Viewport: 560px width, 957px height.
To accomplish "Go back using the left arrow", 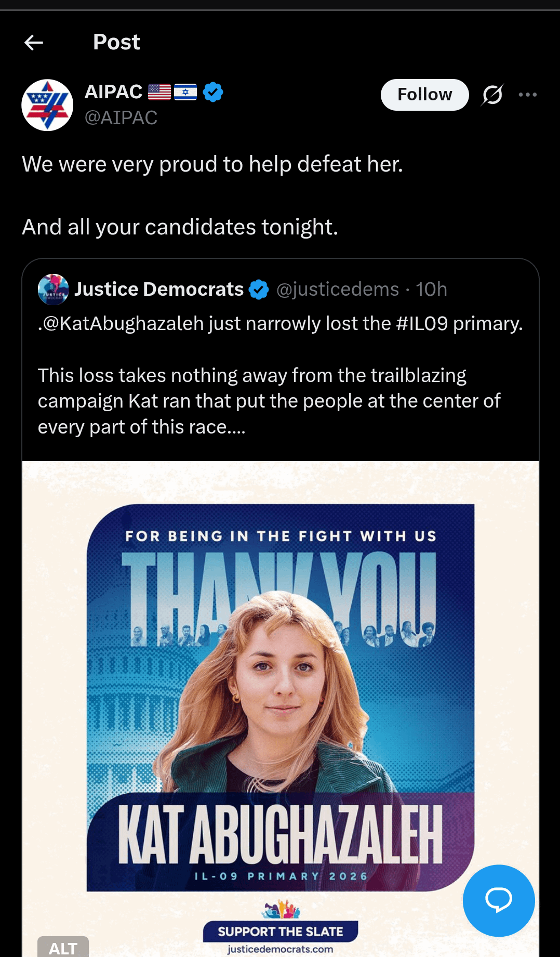I will pyautogui.click(x=34, y=43).
